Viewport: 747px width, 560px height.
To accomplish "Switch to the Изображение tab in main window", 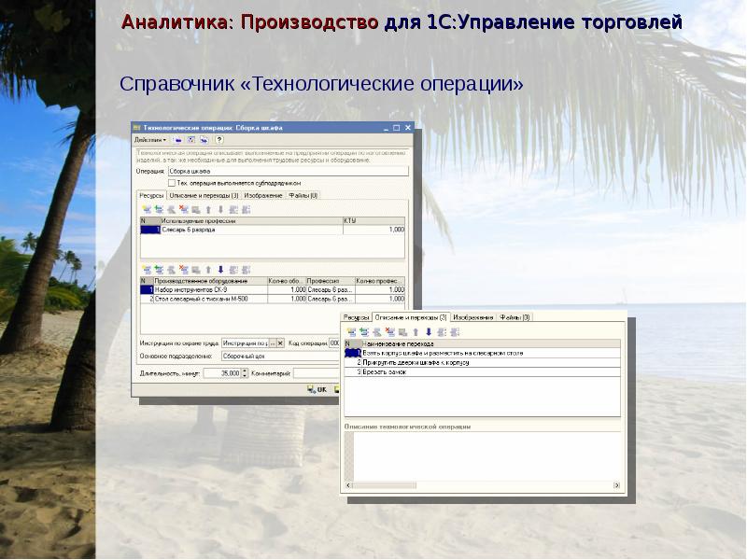I will pos(264,196).
